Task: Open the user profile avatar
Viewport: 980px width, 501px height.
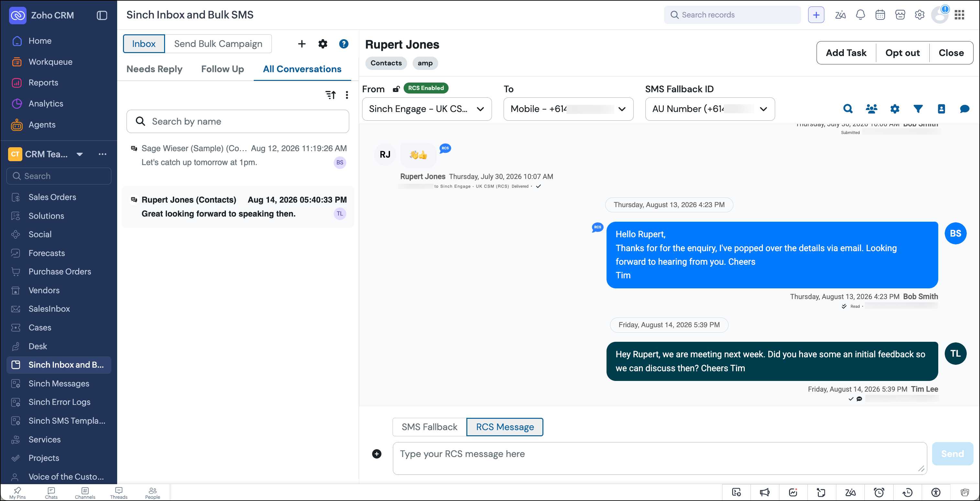Action: 940,15
